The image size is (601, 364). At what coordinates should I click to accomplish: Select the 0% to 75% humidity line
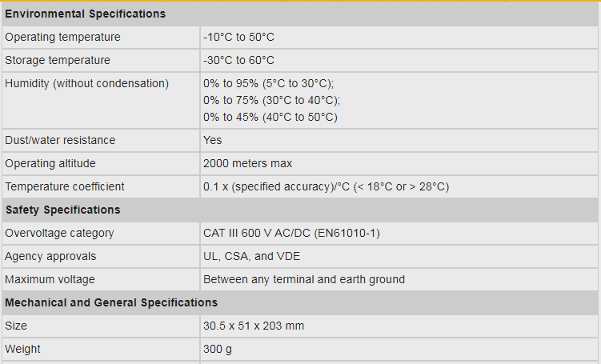271,100
